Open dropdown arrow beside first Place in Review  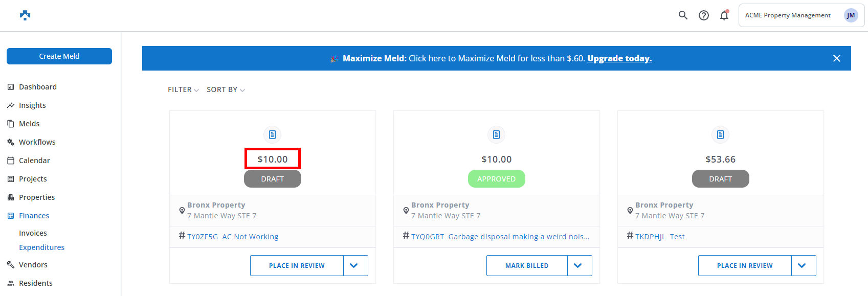354,265
